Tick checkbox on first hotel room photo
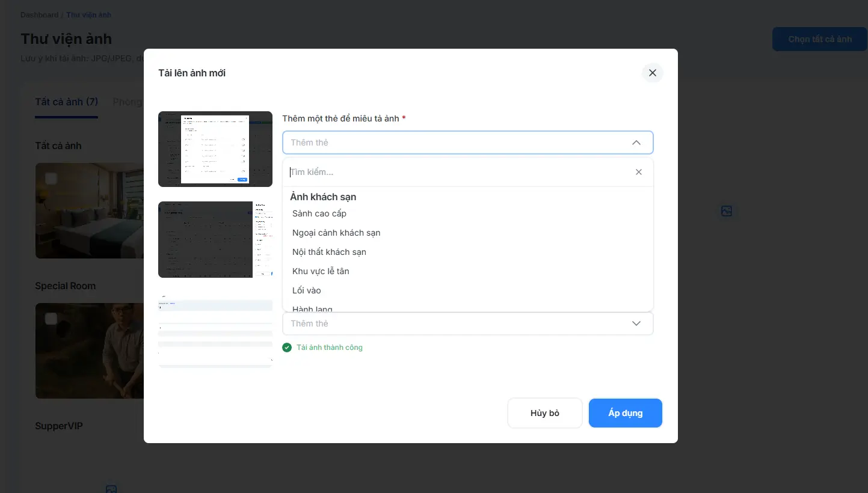Screen dimensions: 868x493 click(51, 179)
